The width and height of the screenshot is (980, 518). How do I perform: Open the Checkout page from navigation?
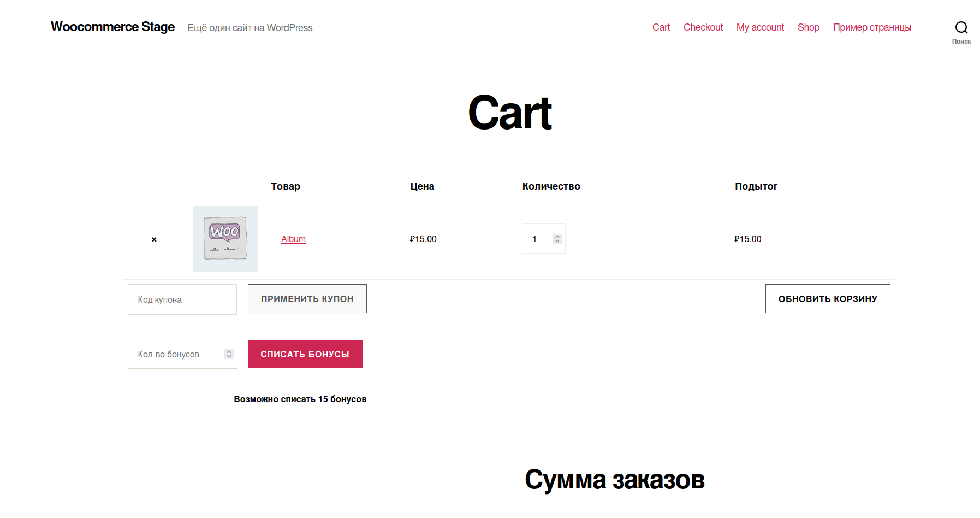[x=703, y=27]
